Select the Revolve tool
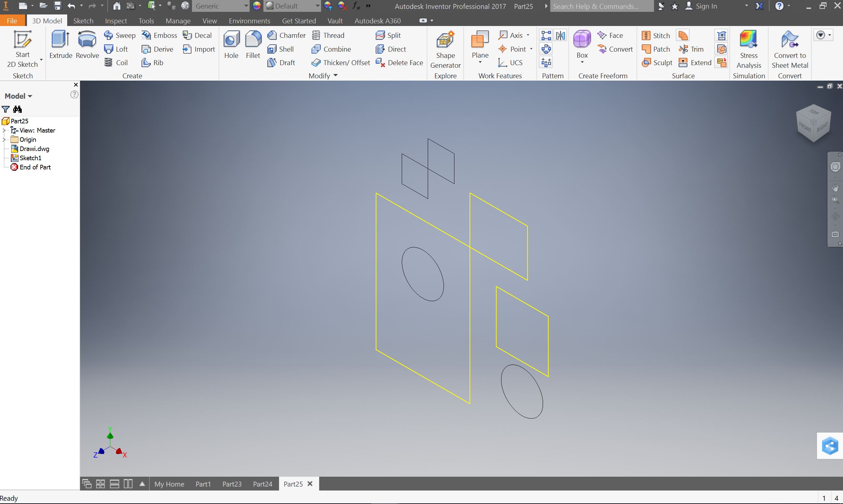 [87, 44]
